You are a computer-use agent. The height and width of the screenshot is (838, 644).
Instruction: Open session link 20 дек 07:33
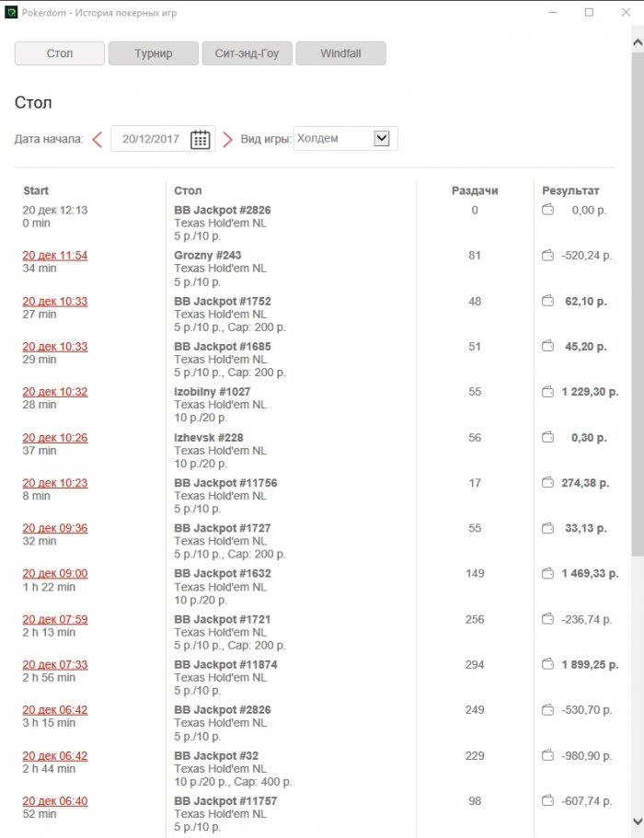pos(55,664)
